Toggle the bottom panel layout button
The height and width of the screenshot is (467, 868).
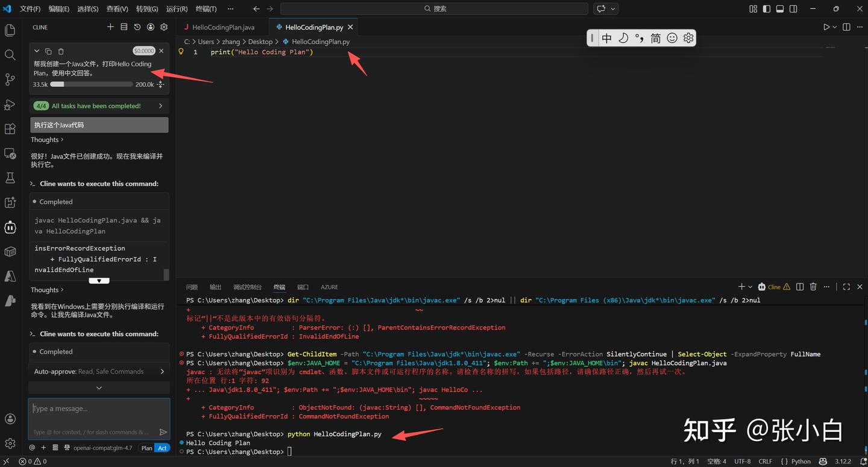[779, 9]
